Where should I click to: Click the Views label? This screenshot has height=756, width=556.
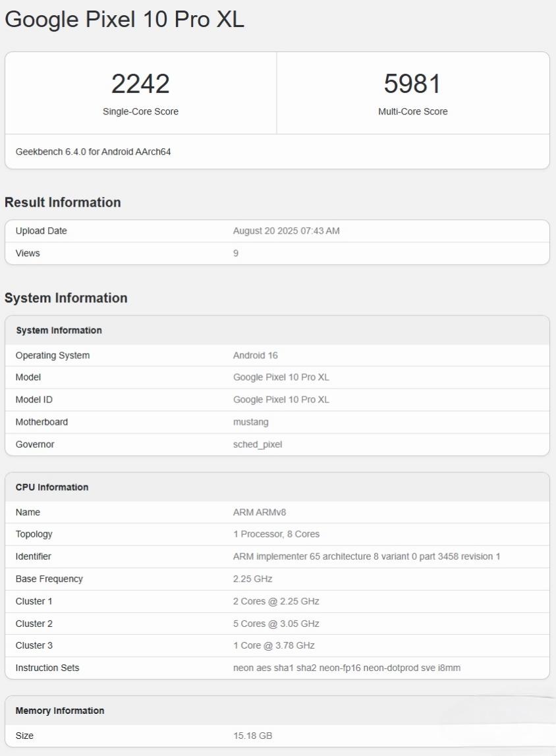28,253
